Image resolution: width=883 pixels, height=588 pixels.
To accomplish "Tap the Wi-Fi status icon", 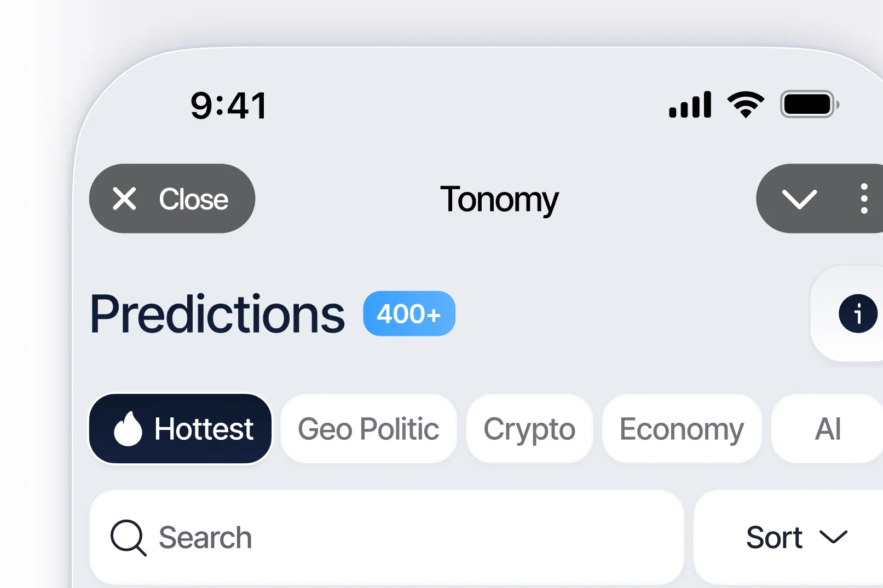I will [745, 104].
